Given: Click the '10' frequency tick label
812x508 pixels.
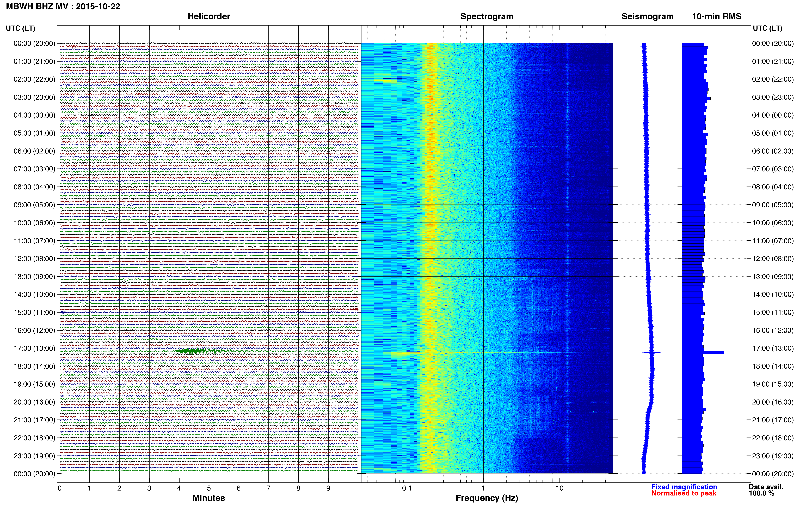Looking at the screenshot, I should point(559,488).
